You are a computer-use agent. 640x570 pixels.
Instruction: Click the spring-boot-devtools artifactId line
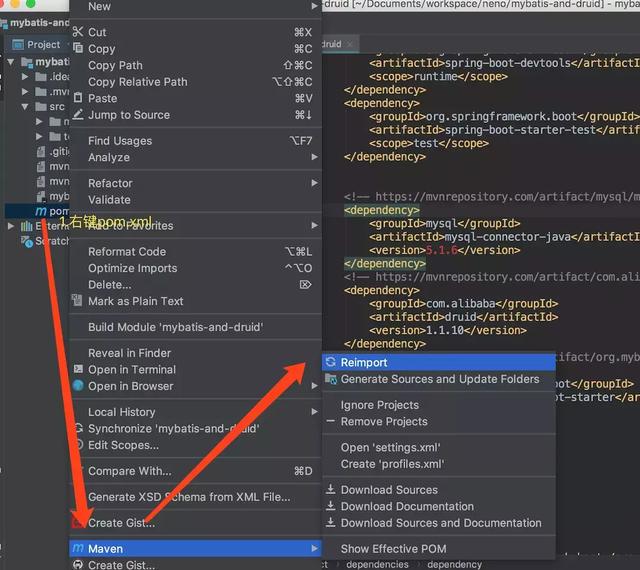[504, 63]
